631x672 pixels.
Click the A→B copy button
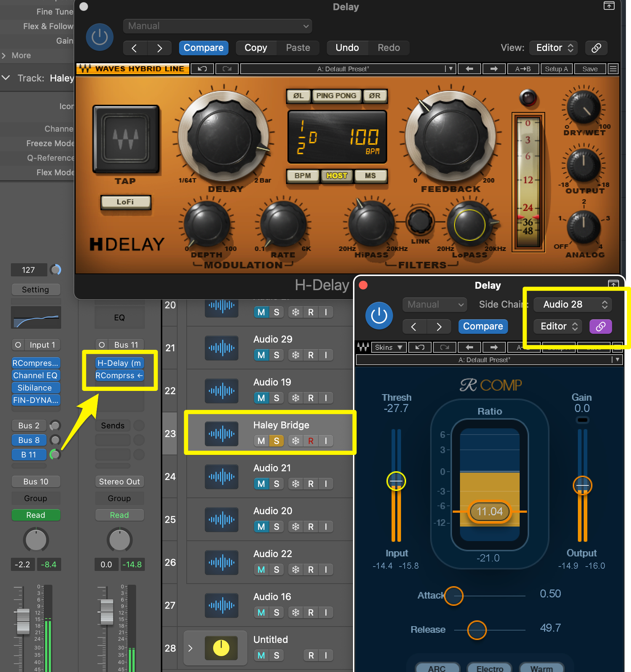tap(523, 69)
